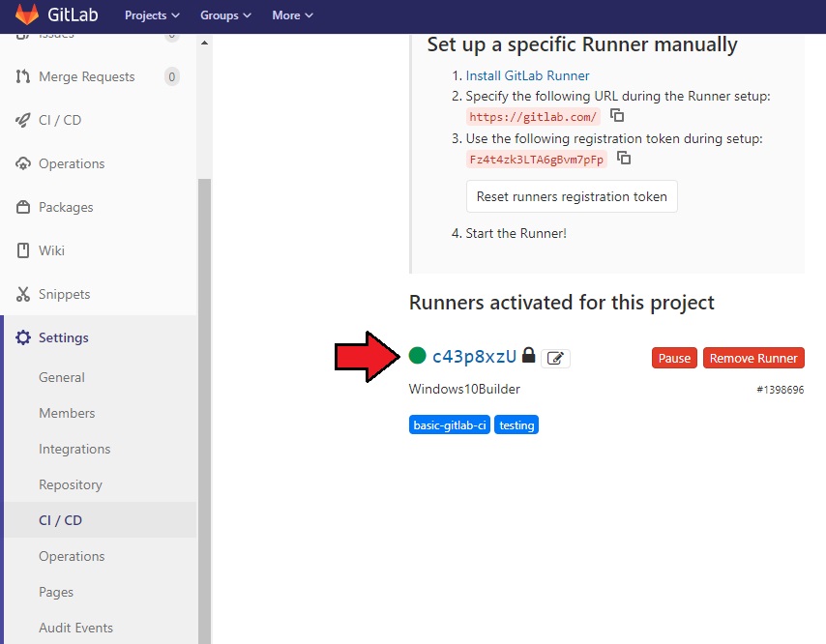The image size is (826, 644).
Task: Copy the registration token to clipboard
Action: (x=624, y=159)
